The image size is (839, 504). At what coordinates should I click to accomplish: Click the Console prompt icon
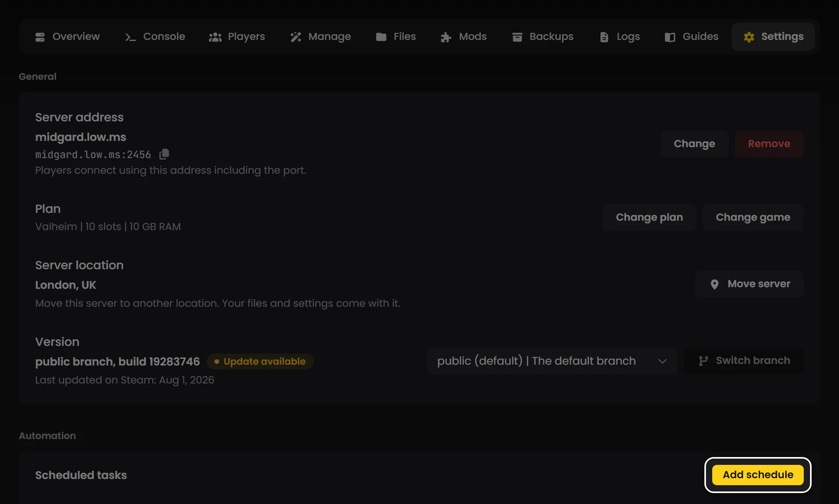(x=130, y=37)
